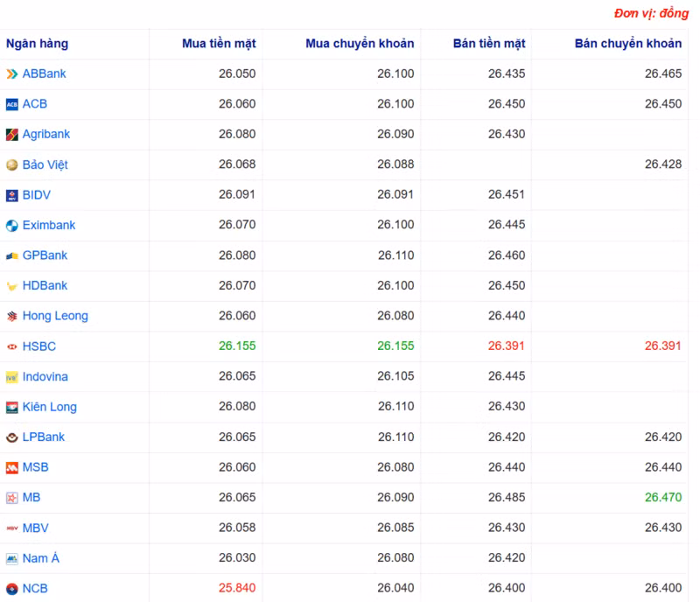Open the Nam Á bank page
The image size is (700, 602).
coord(40,557)
